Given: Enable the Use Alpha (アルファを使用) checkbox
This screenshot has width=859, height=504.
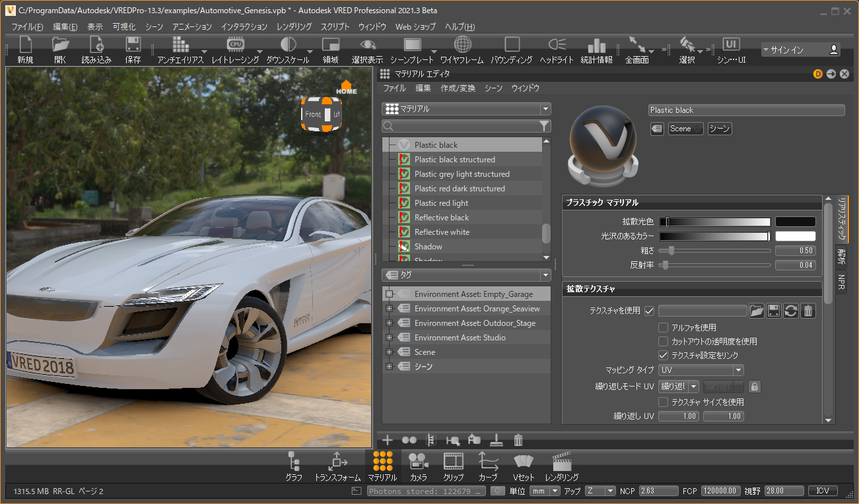Looking at the screenshot, I should click(x=664, y=327).
